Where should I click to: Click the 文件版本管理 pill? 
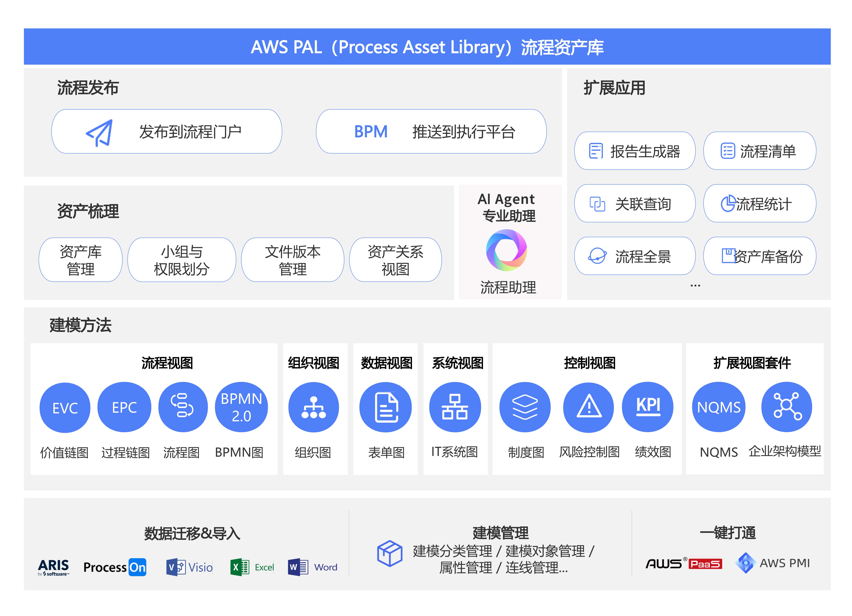(292, 260)
